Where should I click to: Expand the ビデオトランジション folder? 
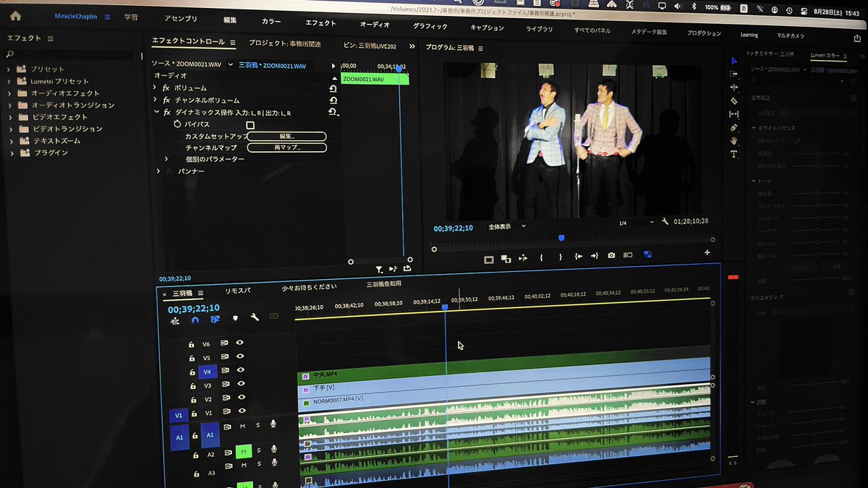coord(11,129)
